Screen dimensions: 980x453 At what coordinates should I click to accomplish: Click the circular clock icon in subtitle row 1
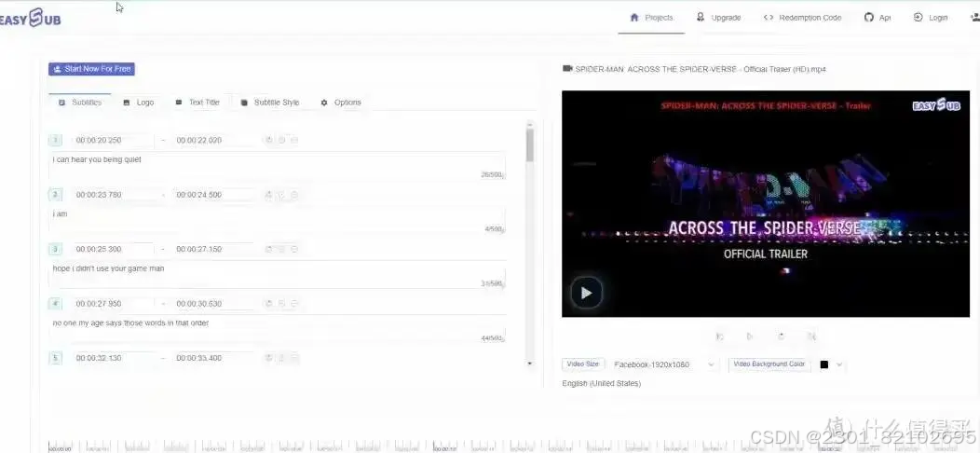pyautogui.click(x=268, y=140)
